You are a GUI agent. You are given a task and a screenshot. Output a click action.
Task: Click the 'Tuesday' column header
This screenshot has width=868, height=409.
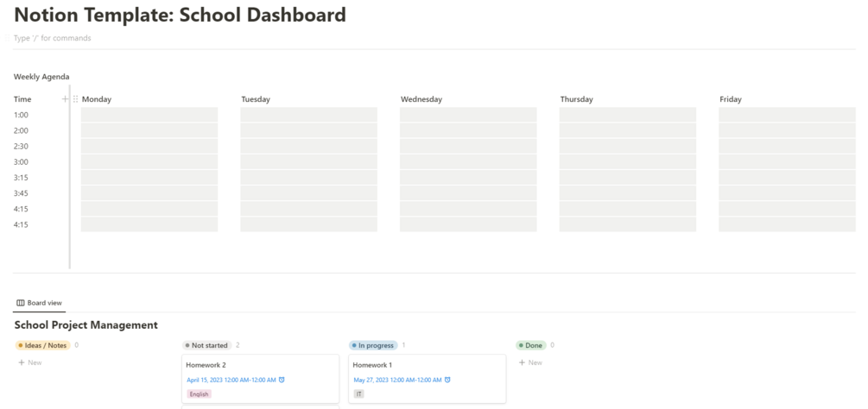(256, 99)
